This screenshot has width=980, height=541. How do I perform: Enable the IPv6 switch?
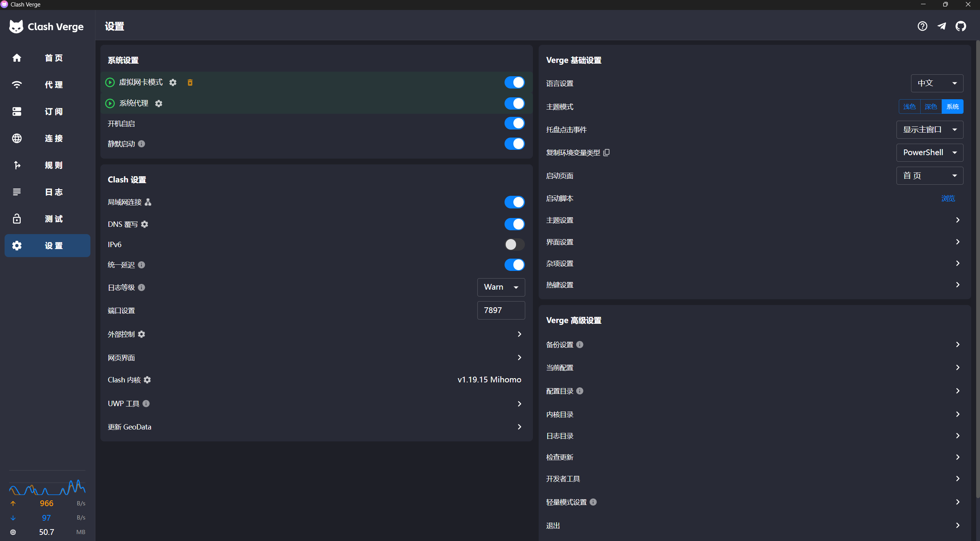pos(514,244)
